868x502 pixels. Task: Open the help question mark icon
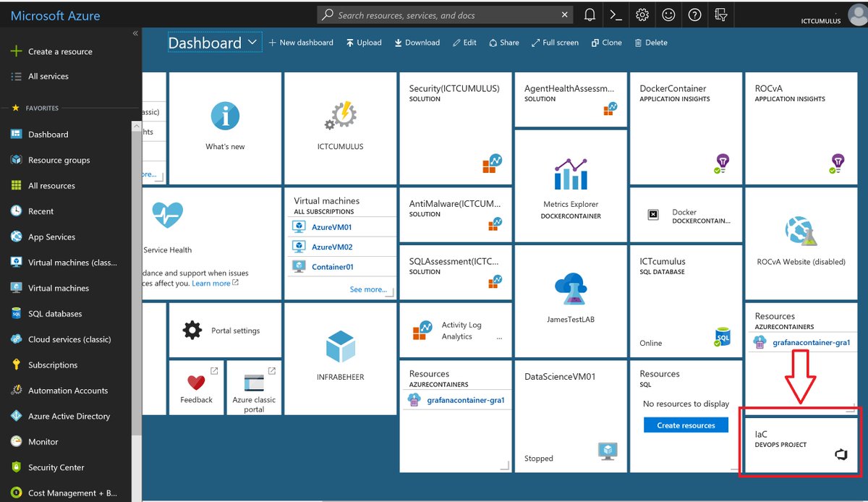(x=694, y=14)
